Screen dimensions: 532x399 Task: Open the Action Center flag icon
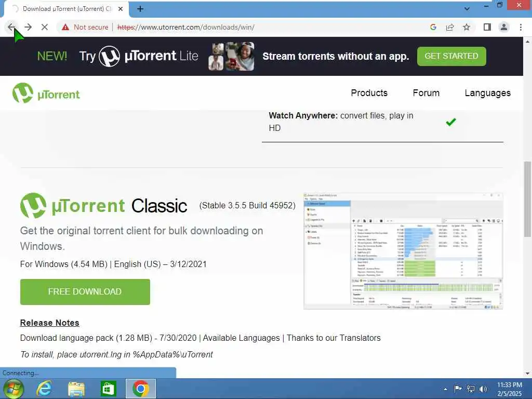point(458,389)
